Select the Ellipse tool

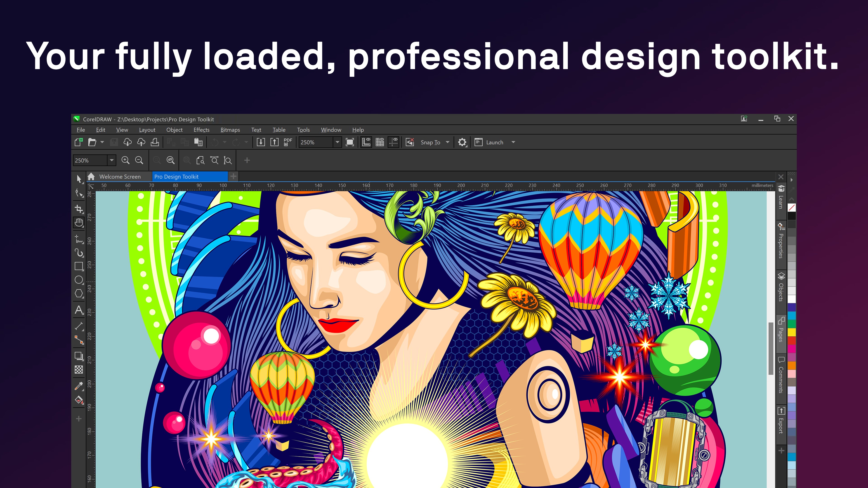pos(79,280)
